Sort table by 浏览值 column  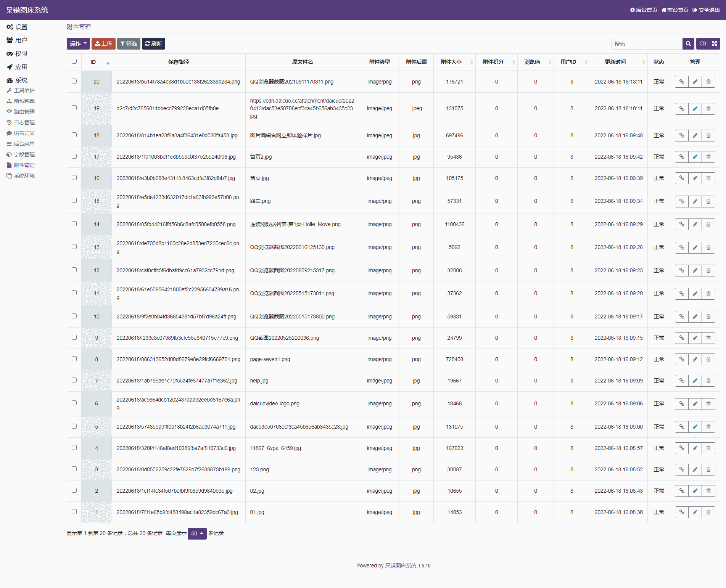[536, 62]
